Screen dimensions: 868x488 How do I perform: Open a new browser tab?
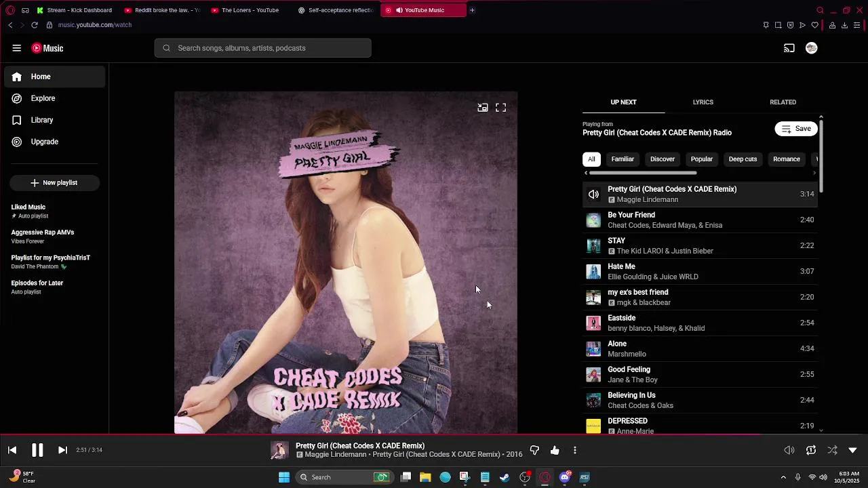(472, 10)
